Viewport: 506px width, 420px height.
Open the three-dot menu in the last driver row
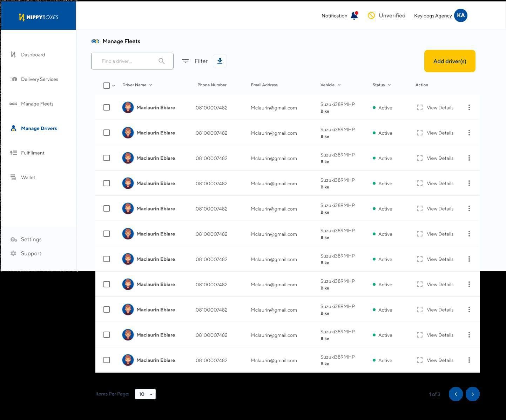[469, 360]
